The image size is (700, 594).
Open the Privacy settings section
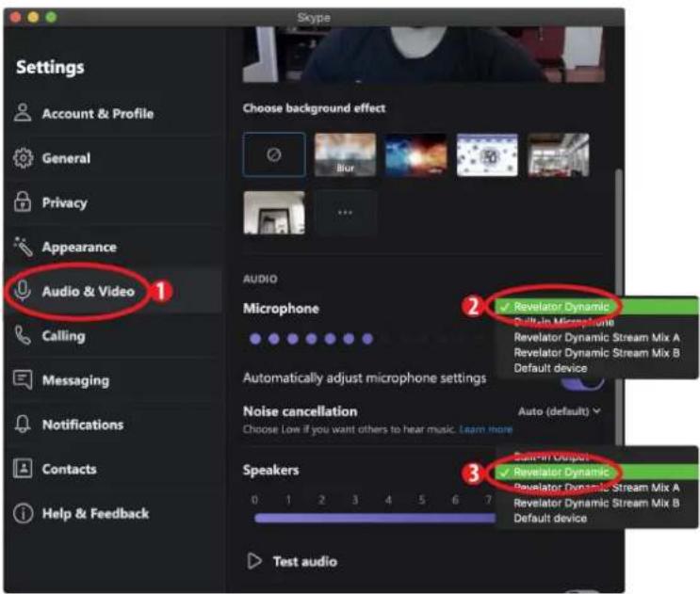pyautogui.click(x=114, y=202)
